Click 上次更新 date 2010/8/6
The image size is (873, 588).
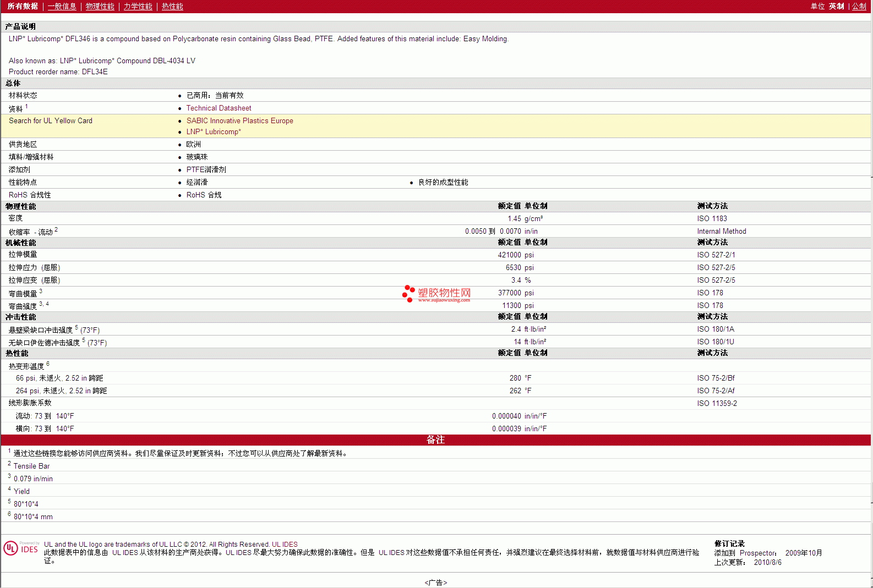point(767,563)
